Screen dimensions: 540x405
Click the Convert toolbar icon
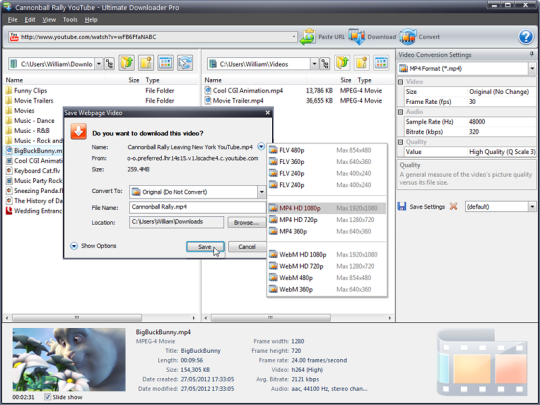(408, 37)
